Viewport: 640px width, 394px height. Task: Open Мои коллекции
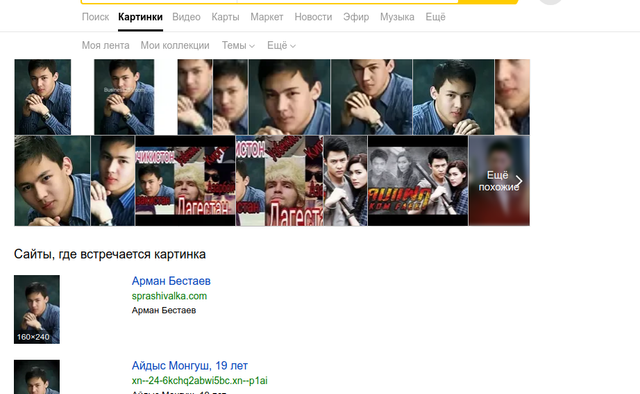175,45
